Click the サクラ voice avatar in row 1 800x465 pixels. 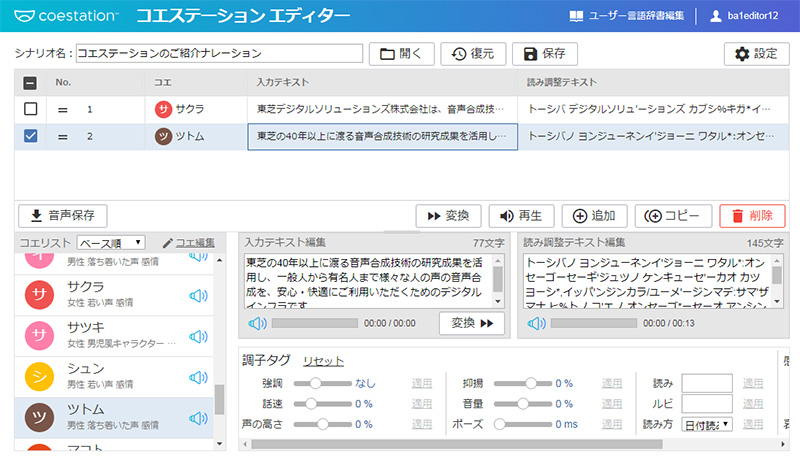[163, 109]
